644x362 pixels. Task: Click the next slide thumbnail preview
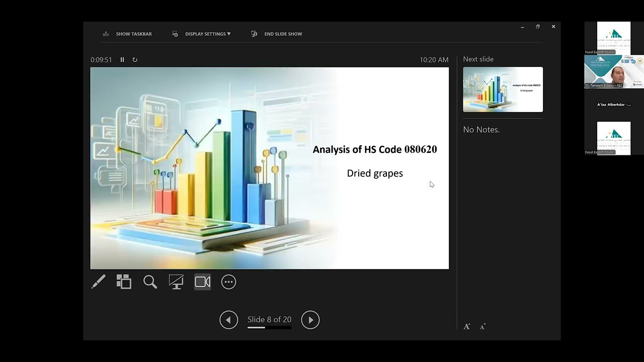[503, 89]
